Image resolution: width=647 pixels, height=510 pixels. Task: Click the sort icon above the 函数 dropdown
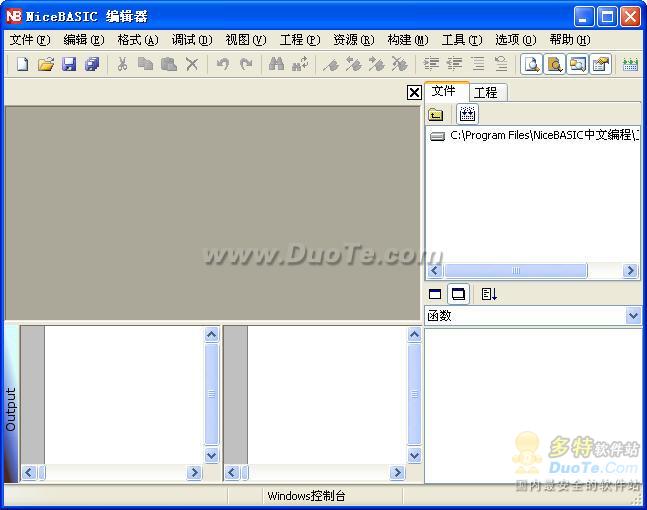[489, 294]
